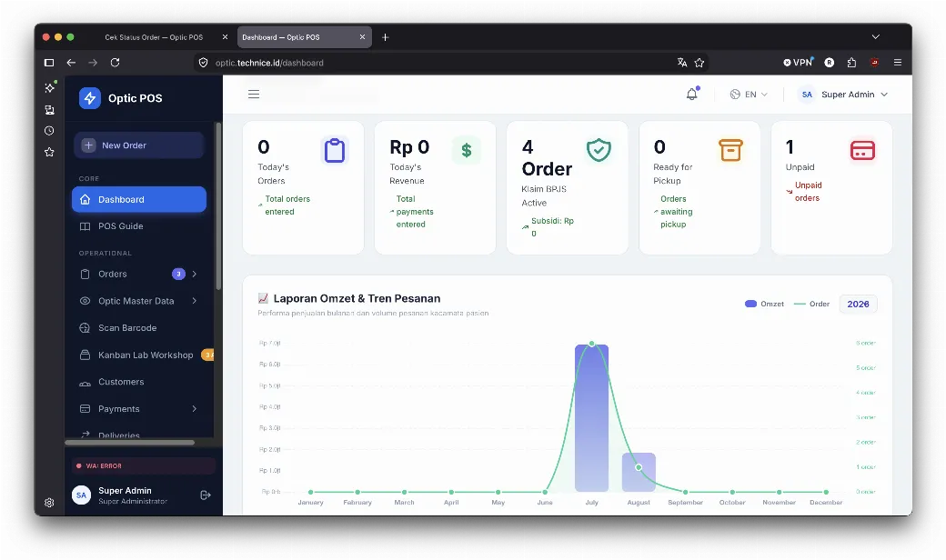The image size is (946, 560).
Task: Click the July revenue bar
Action: click(591, 418)
